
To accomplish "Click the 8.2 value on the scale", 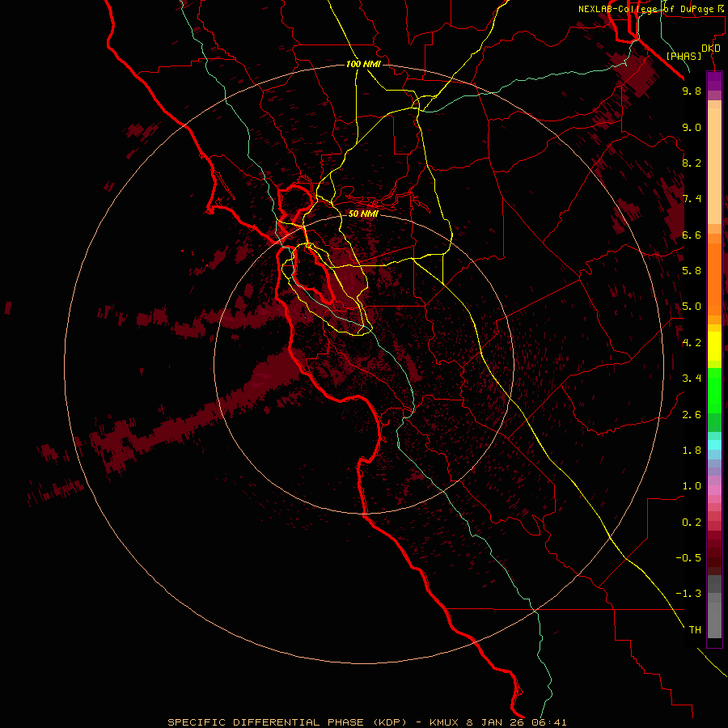I will [692, 163].
